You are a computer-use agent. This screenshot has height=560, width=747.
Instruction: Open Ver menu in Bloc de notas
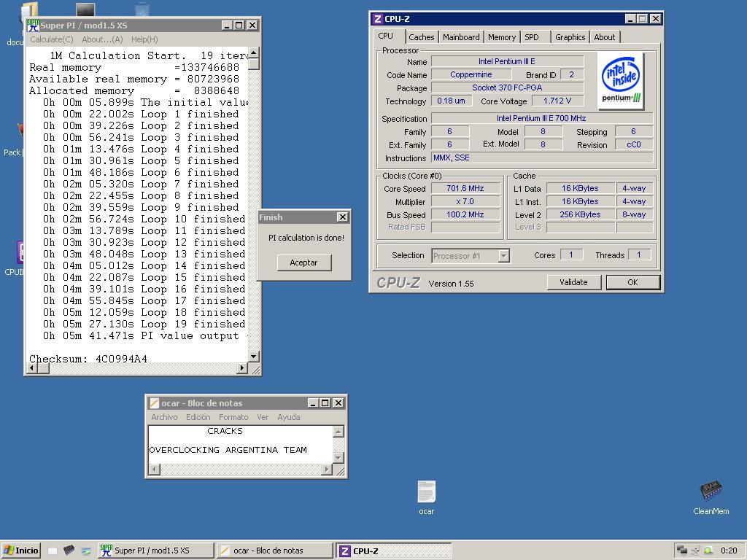pyautogui.click(x=263, y=417)
